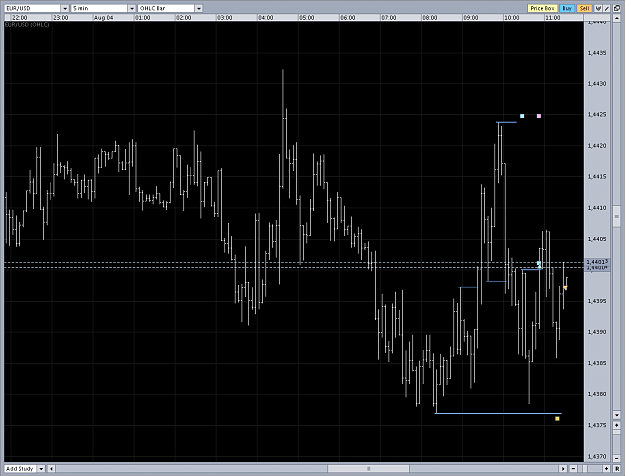Click horizontal scrollbar left arrow
The image size is (625, 476).
pyautogui.click(x=51, y=469)
